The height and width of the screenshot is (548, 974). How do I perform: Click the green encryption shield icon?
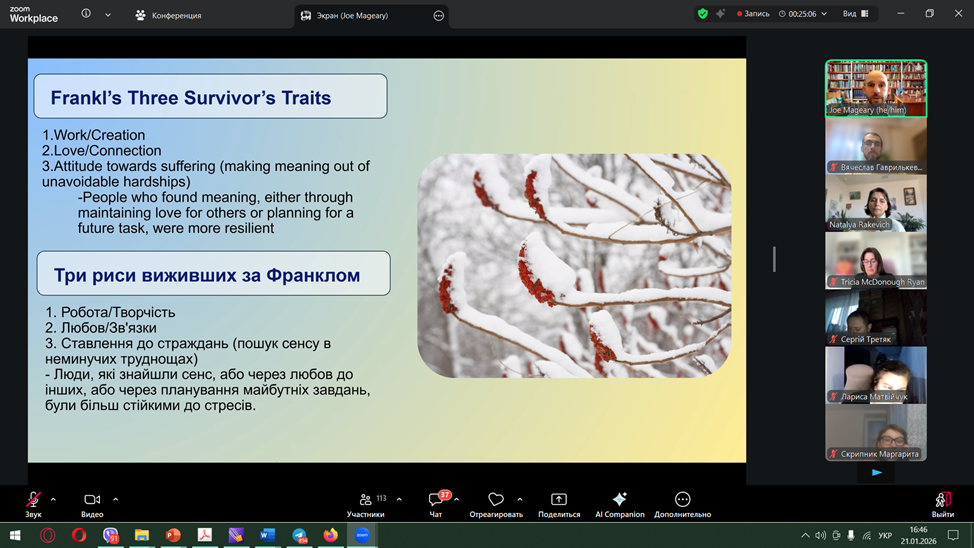point(703,14)
